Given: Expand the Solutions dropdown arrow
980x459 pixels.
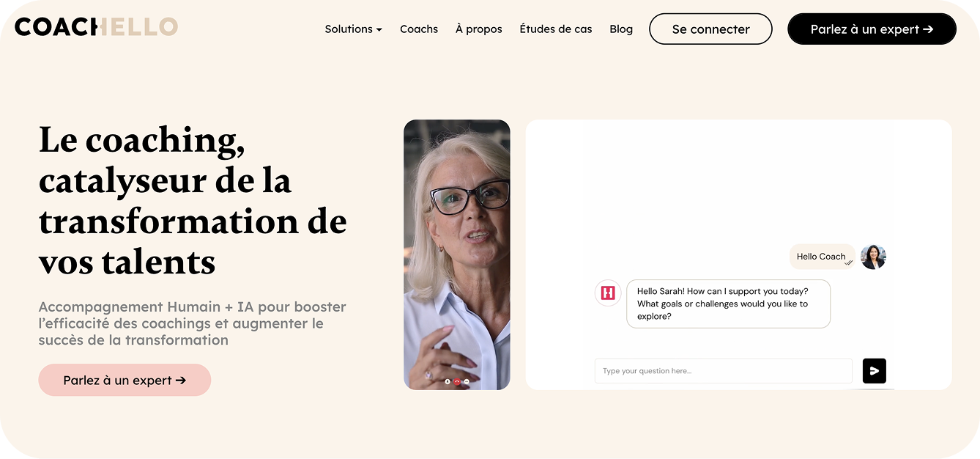Looking at the screenshot, I should (x=379, y=30).
